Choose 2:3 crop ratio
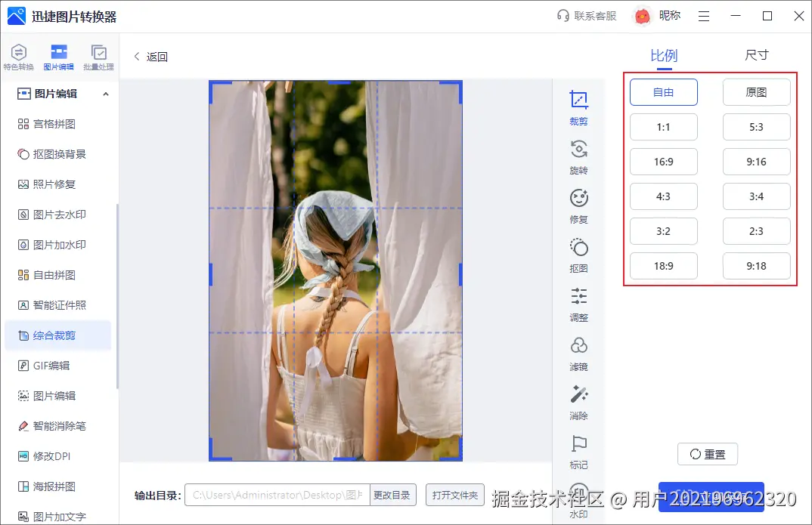Screen dimensions: 812x525 pos(756,230)
